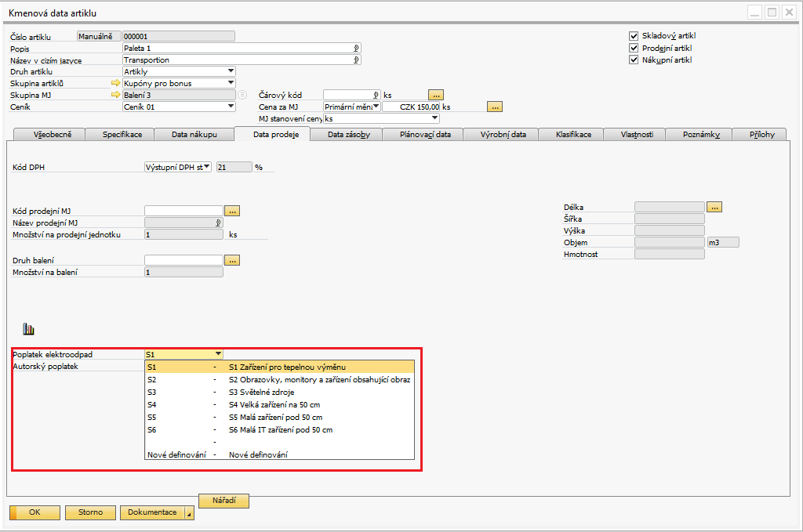Click the round icon next to Balení 3
The width and height of the screenshot is (803, 532).
tap(242, 95)
